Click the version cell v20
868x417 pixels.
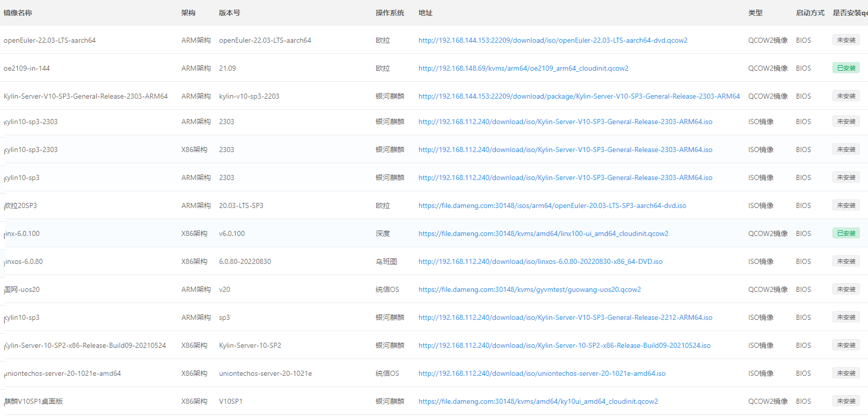[x=225, y=289]
